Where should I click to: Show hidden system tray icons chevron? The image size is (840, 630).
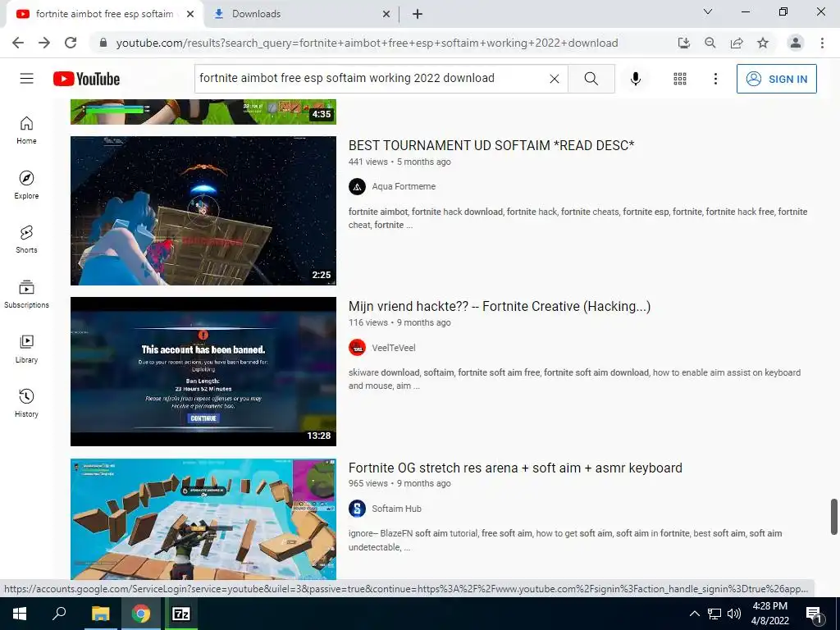694,614
